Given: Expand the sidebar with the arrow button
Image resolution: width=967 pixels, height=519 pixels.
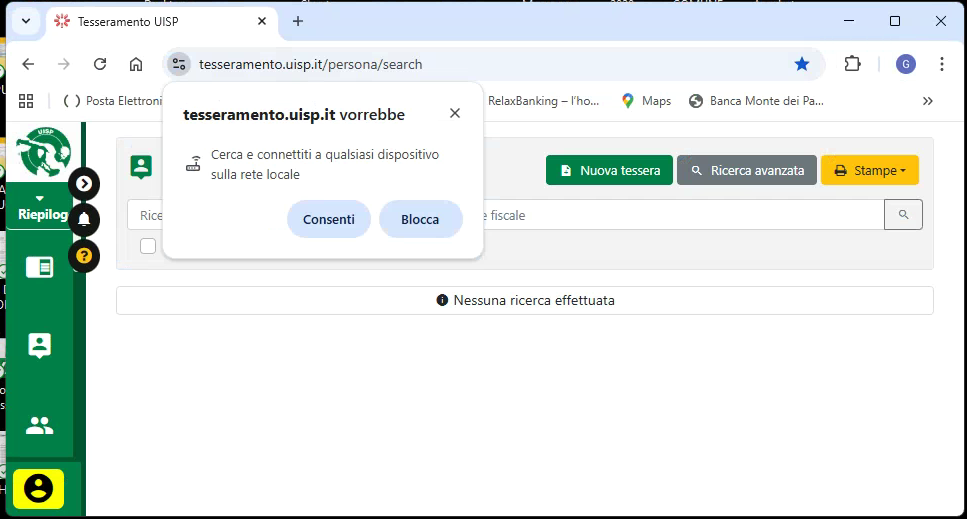Looking at the screenshot, I should [84, 183].
